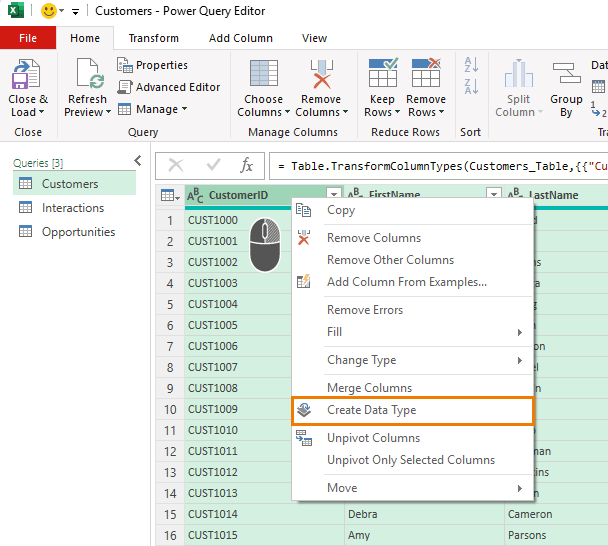Click the ABC type icon of CustomerID

[195, 195]
